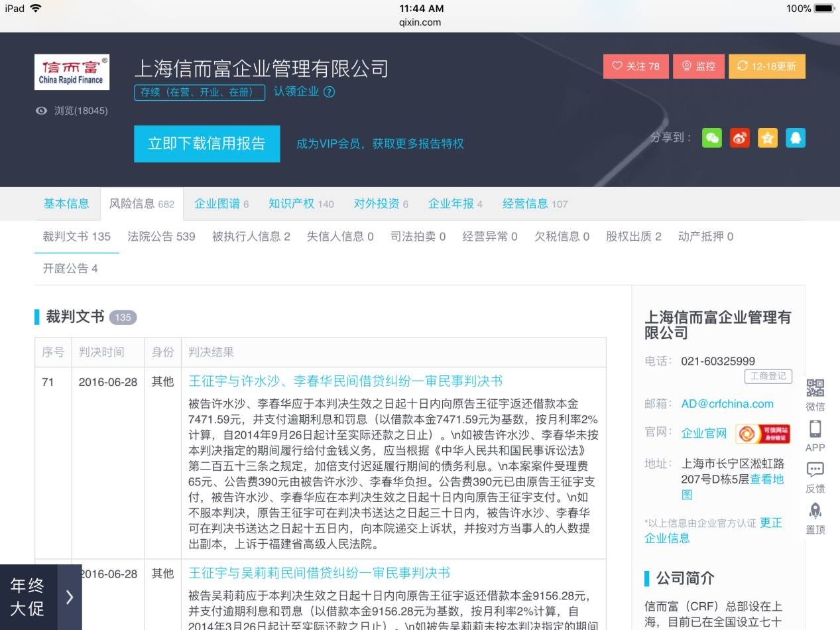
Task: Open the 法院公告 539 sub-tab
Action: coord(161,236)
